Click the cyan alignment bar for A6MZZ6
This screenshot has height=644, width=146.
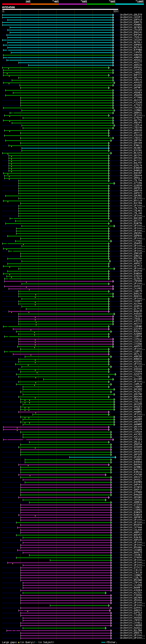pos(71,65)
